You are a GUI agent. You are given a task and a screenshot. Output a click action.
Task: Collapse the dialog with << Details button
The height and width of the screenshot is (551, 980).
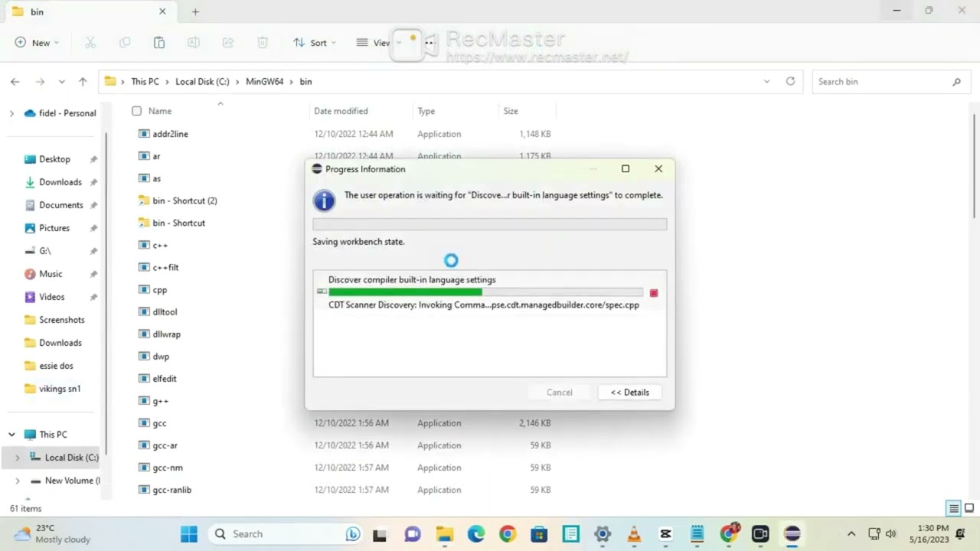coord(629,393)
